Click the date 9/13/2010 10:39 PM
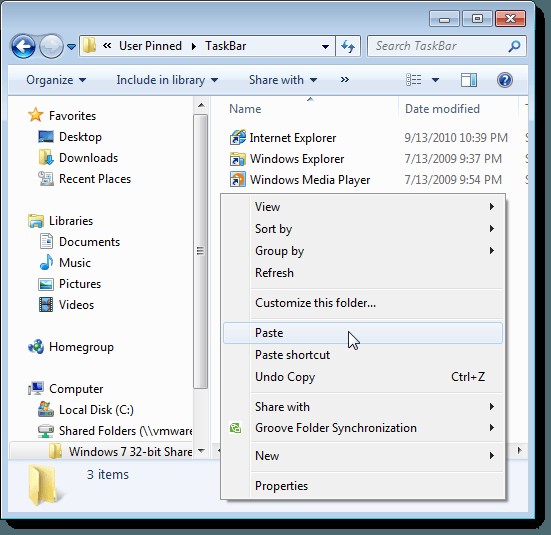Viewport: 551px width, 535px height. click(x=456, y=137)
